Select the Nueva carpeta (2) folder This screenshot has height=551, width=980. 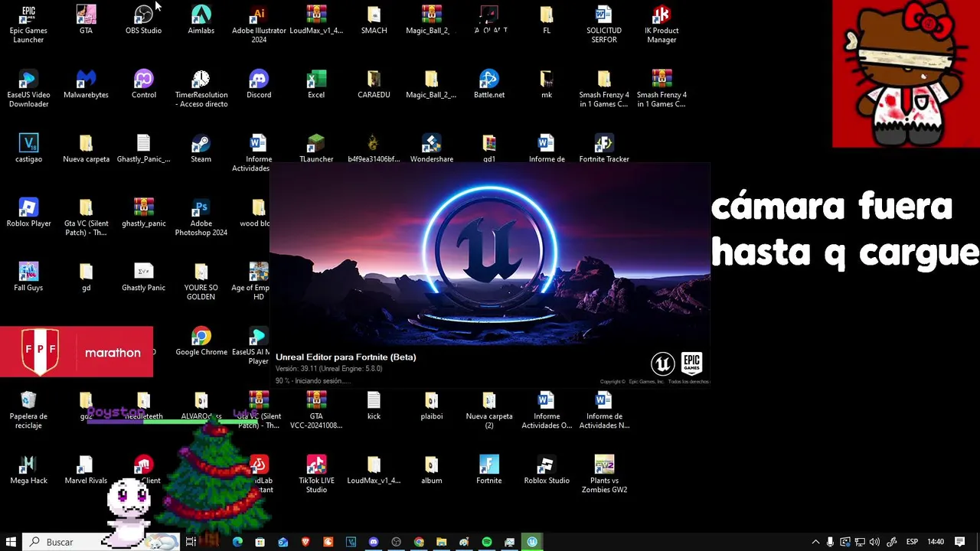coord(489,409)
